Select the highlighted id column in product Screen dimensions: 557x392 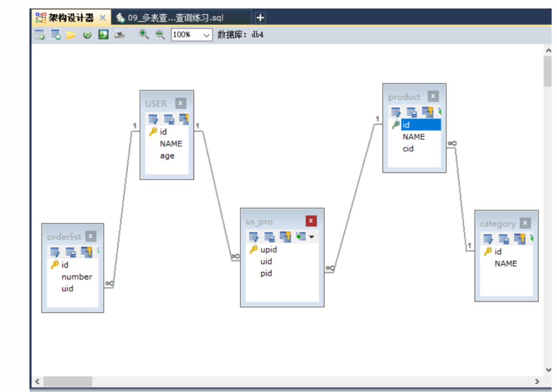coord(420,125)
